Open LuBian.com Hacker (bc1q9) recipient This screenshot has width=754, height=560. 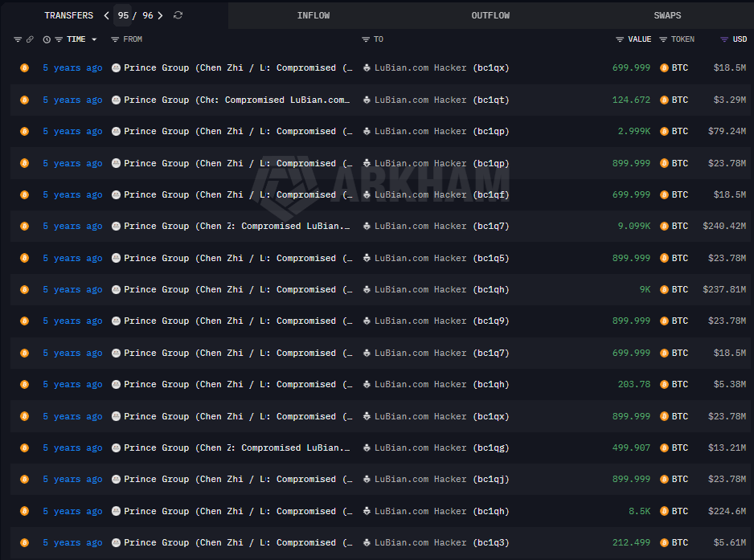tap(441, 321)
